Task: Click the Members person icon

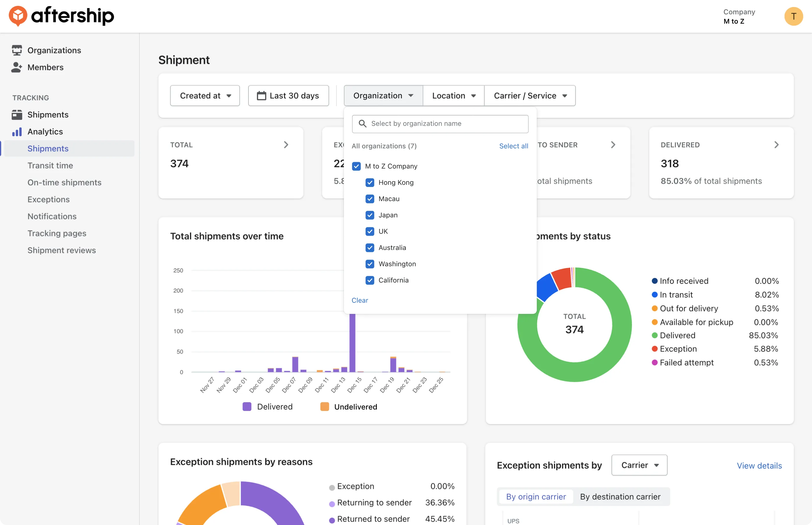Action: pyautogui.click(x=16, y=67)
